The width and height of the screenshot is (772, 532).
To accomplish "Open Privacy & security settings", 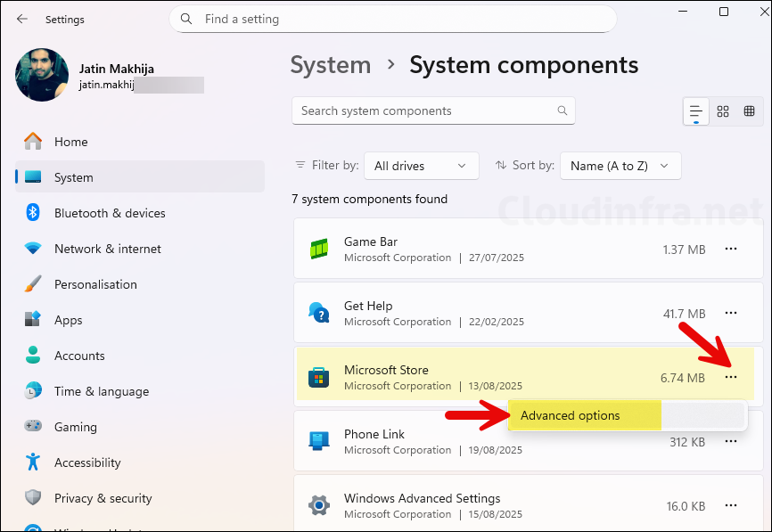I will (140, 498).
